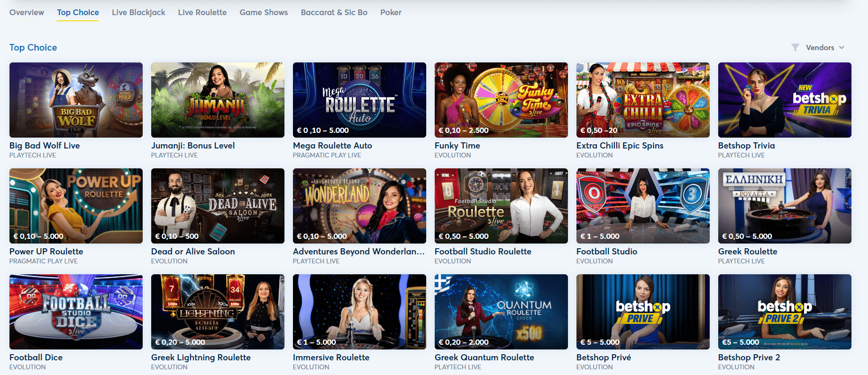Image resolution: width=868 pixels, height=375 pixels.
Task: Switch to the Poker tab
Action: (x=391, y=12)
